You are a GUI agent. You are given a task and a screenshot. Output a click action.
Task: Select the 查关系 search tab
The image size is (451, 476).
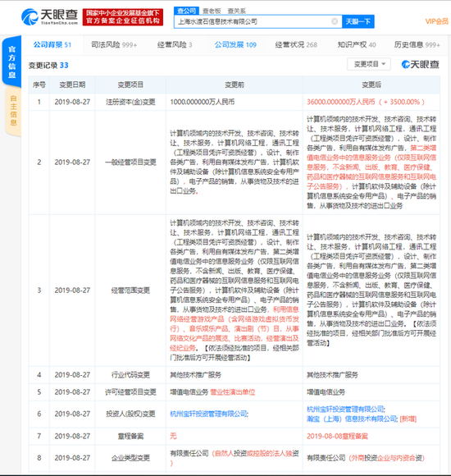point(237,11)
